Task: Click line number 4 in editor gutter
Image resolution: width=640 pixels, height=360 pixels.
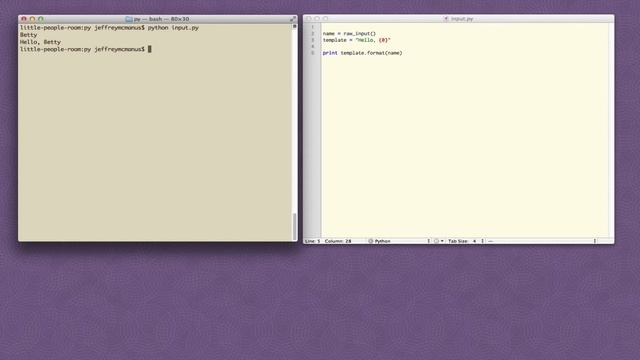Action: 313,47
